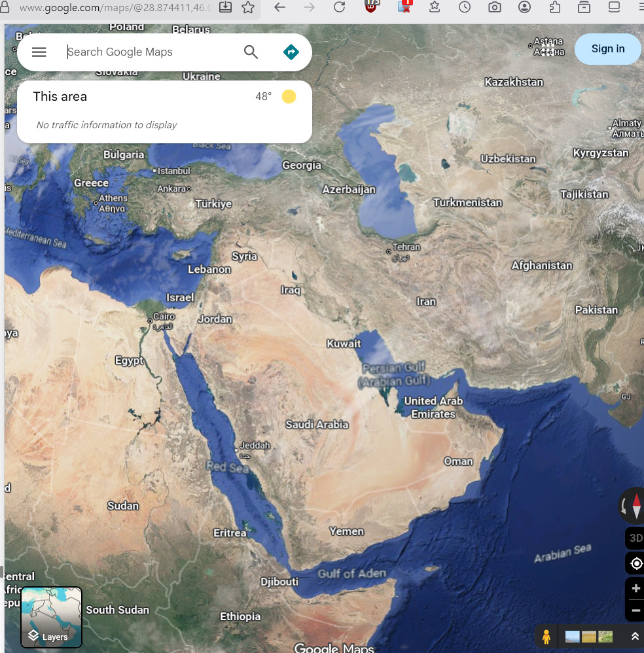Open directions in Google Maps

pyautogui.click(x=291, y=52)
